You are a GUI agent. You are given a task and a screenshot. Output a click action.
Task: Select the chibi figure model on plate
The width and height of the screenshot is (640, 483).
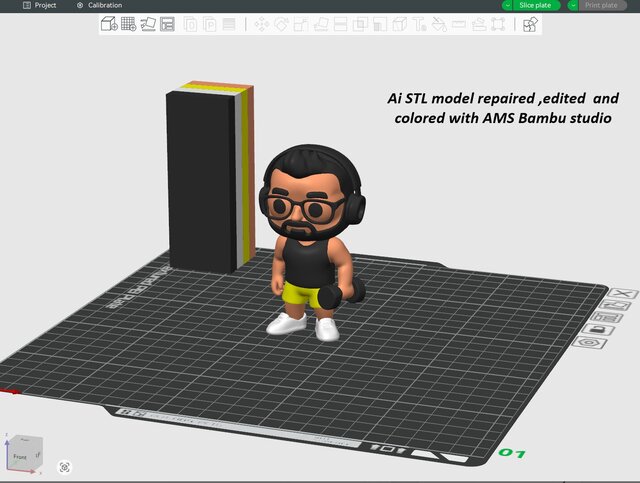[313, 243]
